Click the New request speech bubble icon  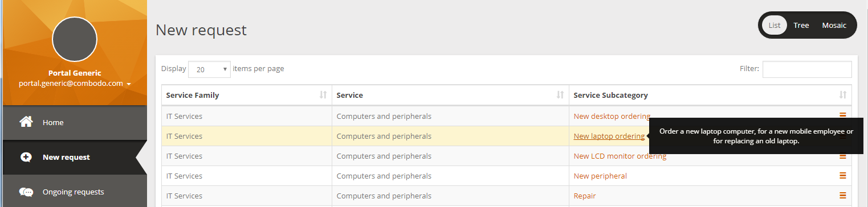(x=26, y=157)
